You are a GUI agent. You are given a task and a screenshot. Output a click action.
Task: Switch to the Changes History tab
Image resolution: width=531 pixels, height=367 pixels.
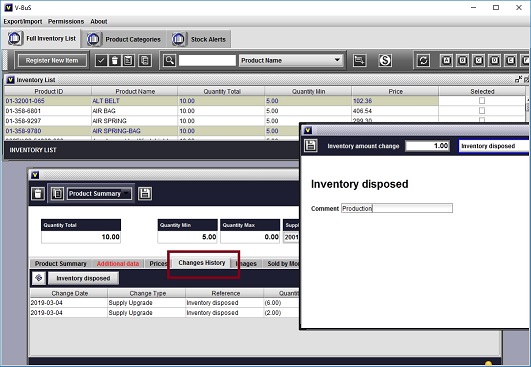pos(202,262)
